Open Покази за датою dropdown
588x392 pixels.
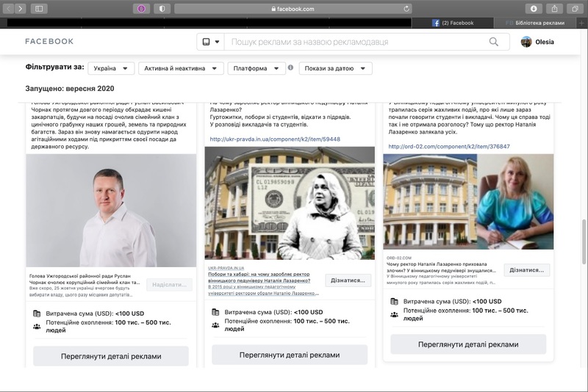tap(335, 68)
